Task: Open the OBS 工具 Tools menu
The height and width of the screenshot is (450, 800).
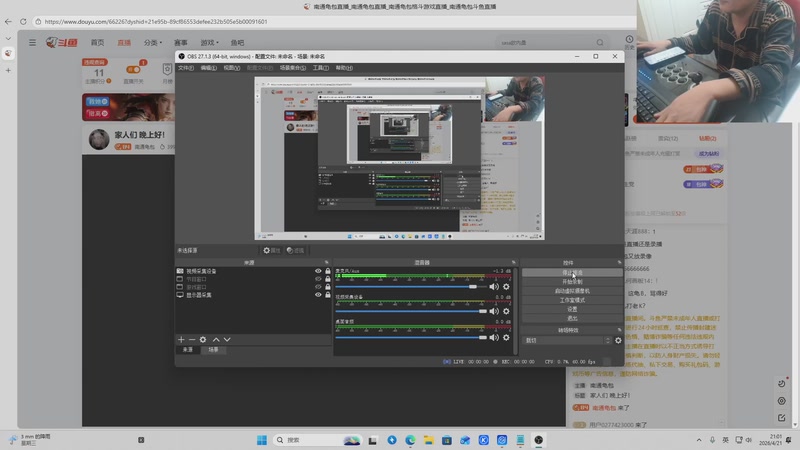Action: pos(320,68)
